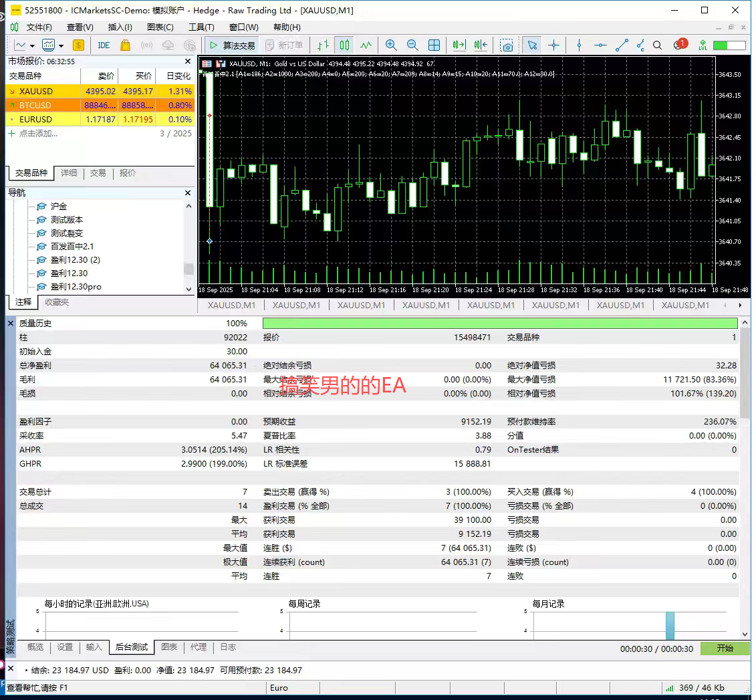Viewport: 756px width, 700px height.
Task: Select 百发百中2.1 in the navigator
Action: pos(72,246)
